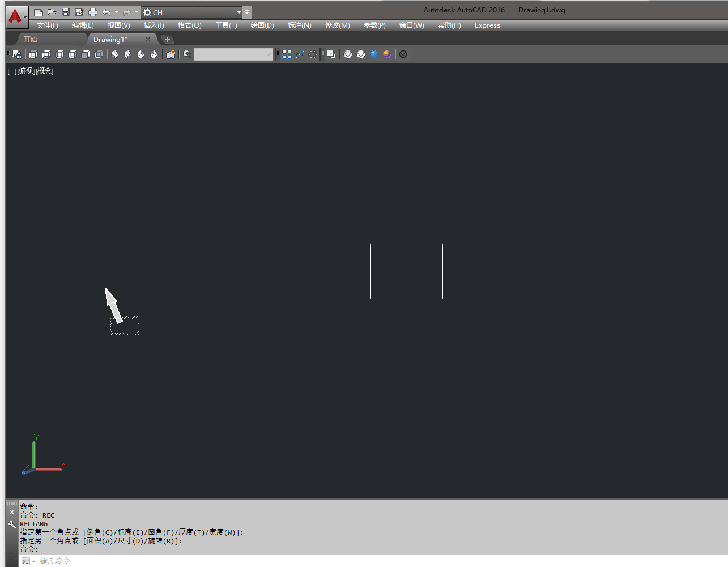Click the wrench customize icon beside command line
This screenshot has width=728, height=567.
click(12, 525)
